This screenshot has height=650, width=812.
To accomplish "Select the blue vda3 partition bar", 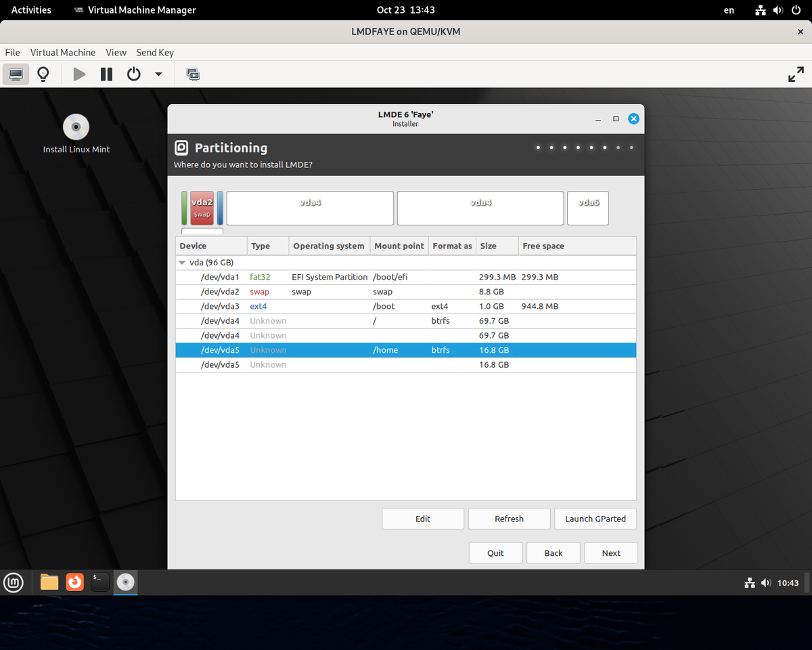I will click(x=220, y=208).
